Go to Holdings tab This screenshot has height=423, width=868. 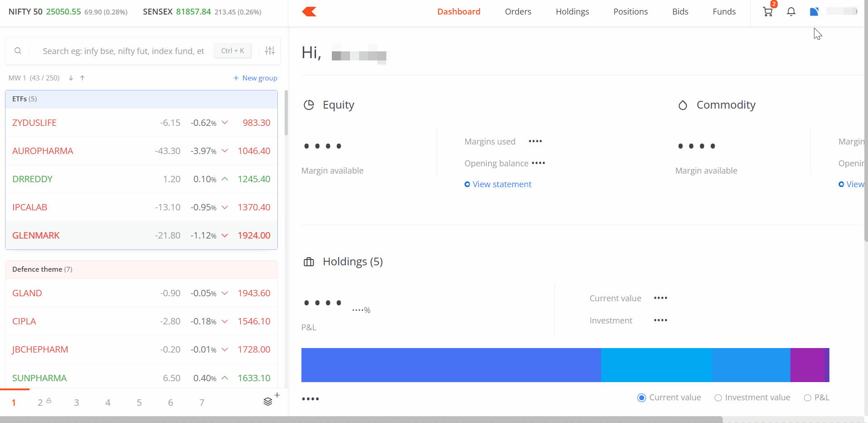[572, 12]
